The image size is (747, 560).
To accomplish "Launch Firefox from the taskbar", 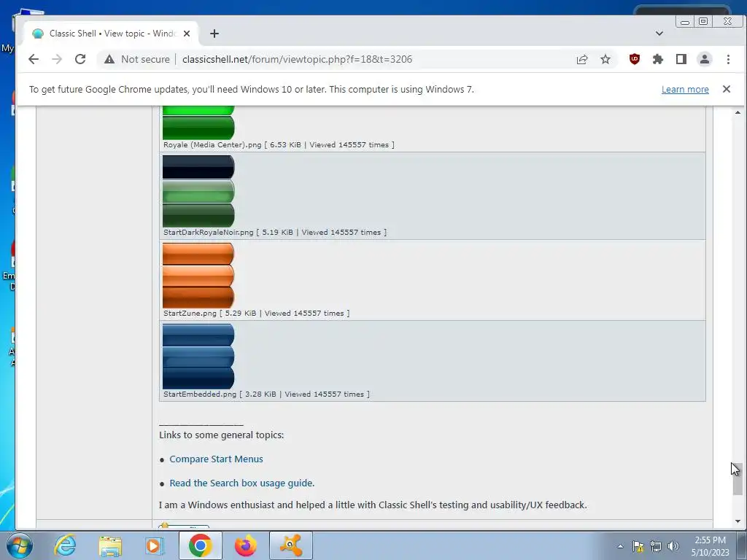I will (x=245, y=545).
